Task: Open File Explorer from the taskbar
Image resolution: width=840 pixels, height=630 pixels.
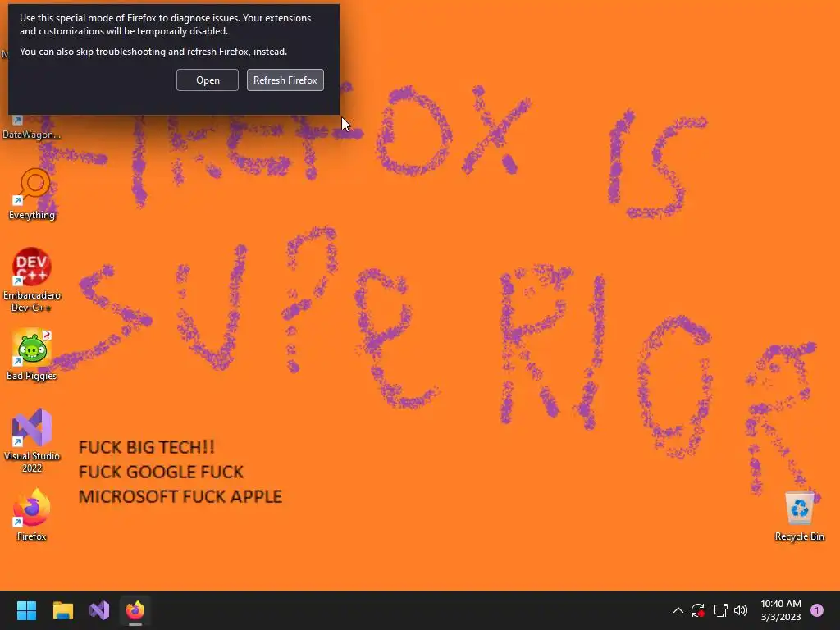Action: 62,610
